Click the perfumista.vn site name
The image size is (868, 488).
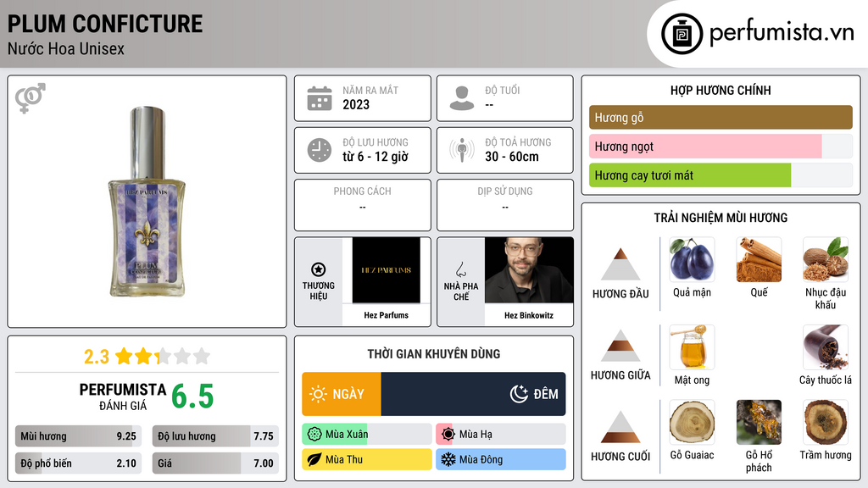point(782,32)
